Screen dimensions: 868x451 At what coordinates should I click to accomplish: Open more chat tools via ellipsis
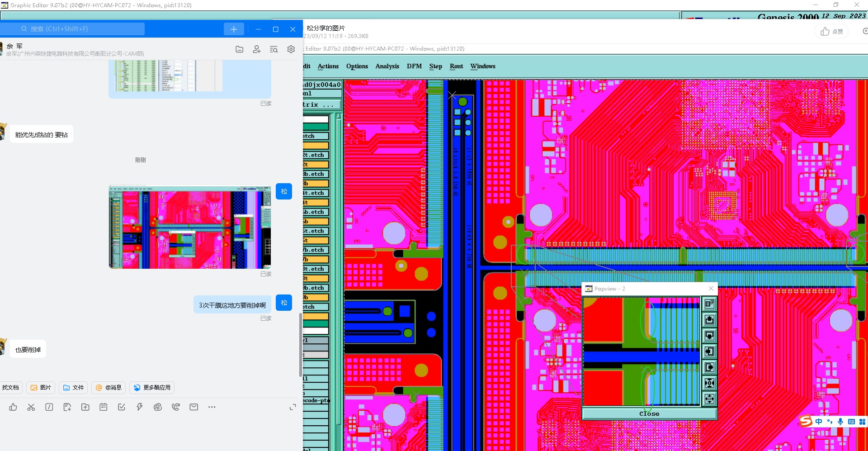pos(212,407)
